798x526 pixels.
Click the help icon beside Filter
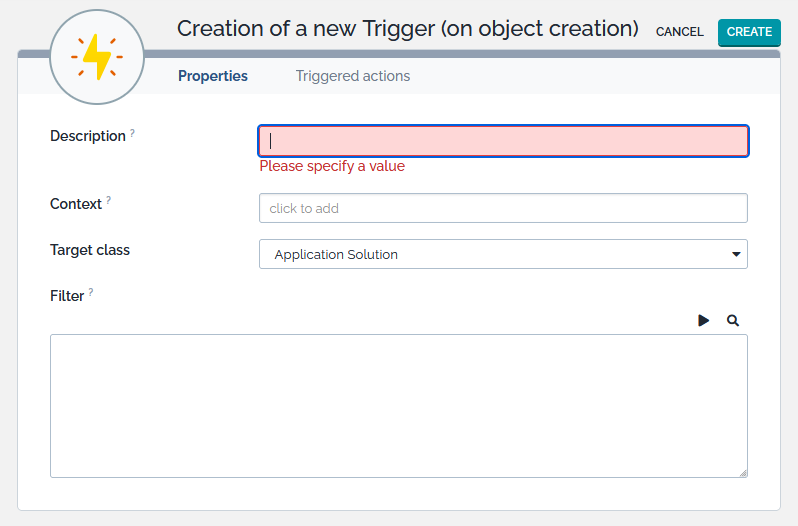tap(91, 292)
